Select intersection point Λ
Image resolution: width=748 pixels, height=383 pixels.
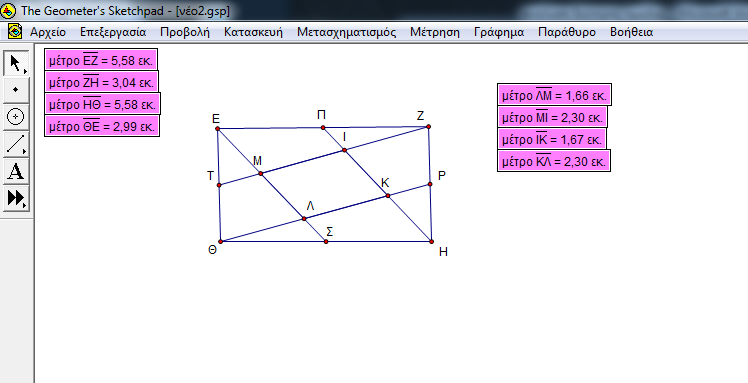click(304, 219)
